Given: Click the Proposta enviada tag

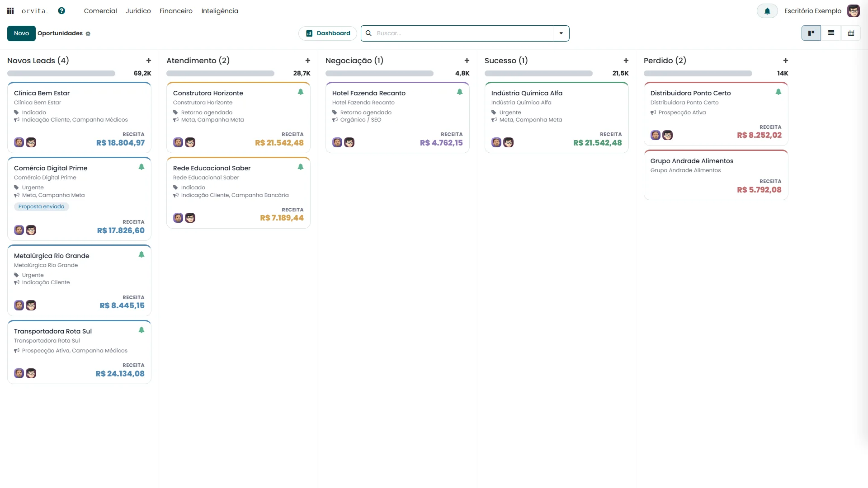Looking at the screenshot, I should (x=41, y=206).
